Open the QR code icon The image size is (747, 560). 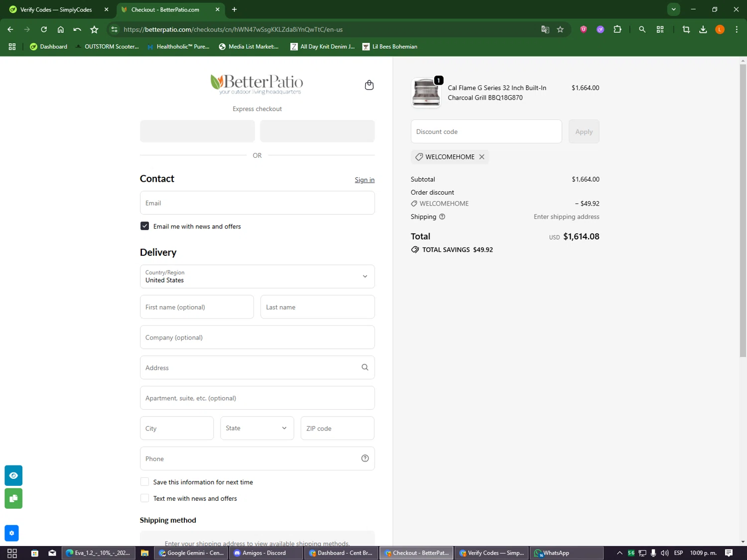click(660, 29)
